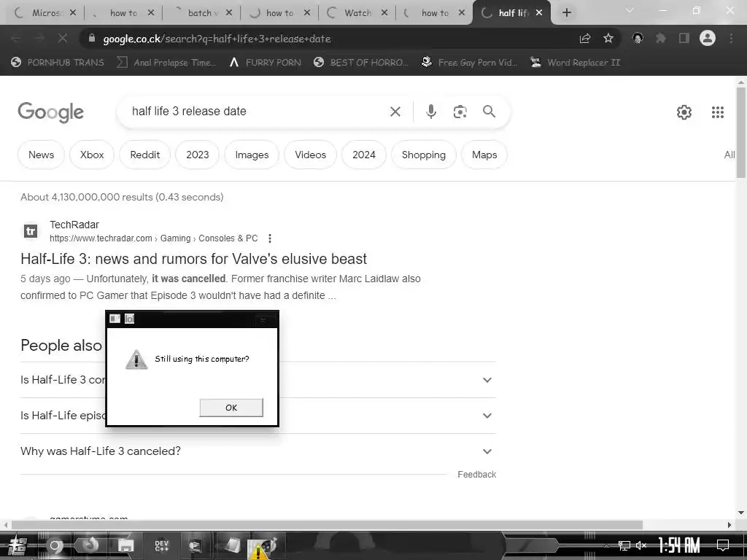Open the network status tray icon
Image resolution: width=747 pixels, height=560 pixels.
coord(624,545)
